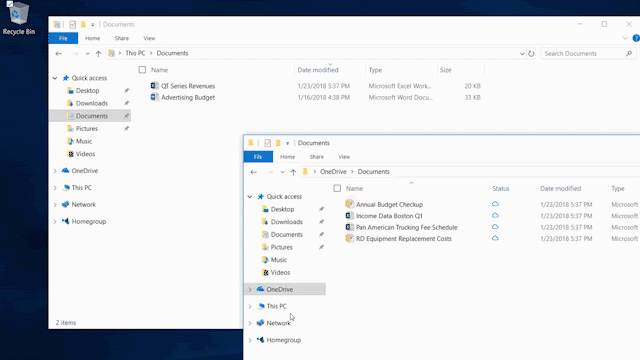Click Annual Budget Checkup file icon
The width and height of the screenshot is (640, 360).
coord(349,204)
